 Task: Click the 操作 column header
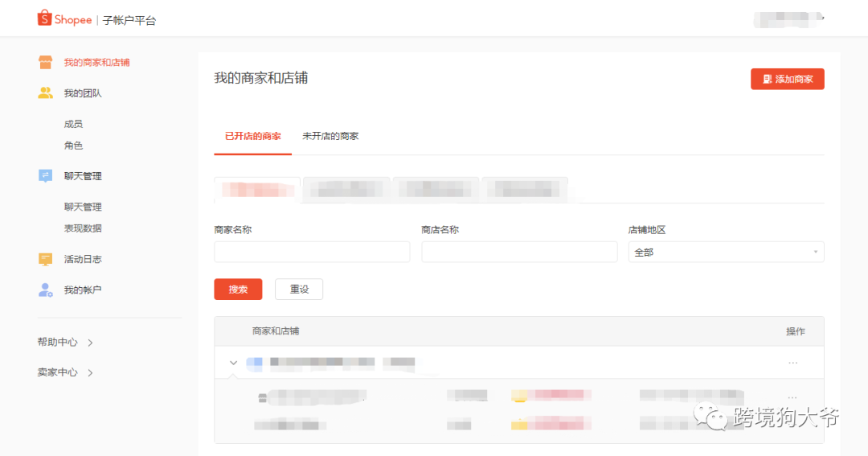[796, 331]
